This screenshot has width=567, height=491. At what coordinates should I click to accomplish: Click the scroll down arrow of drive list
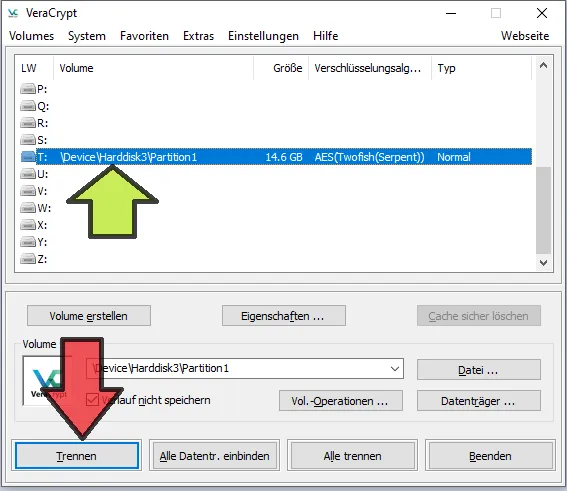pos(543,263)
